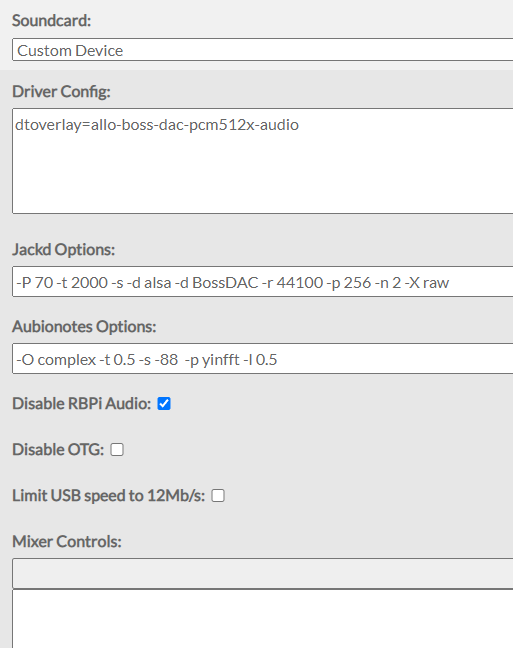The width and height of the screenshot is (513, 648).
Task: Click the gray Mixer Controls selection field
Action: point(263,574)
